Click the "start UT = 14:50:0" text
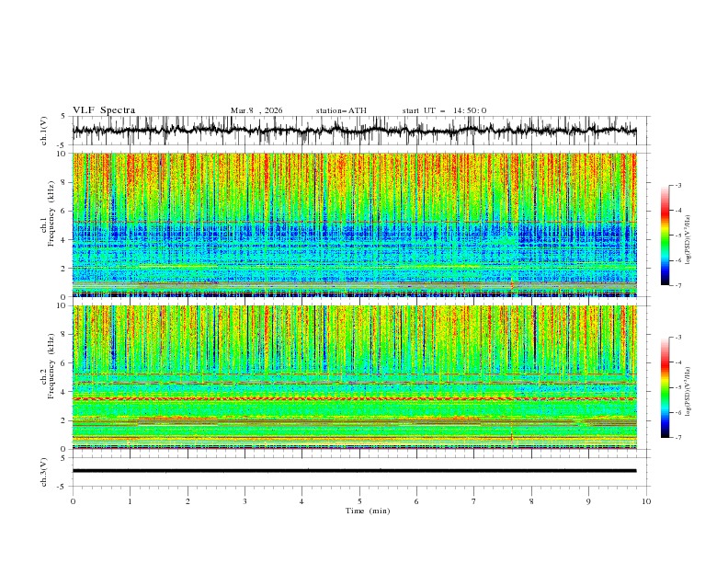The width and height of the screenshot is (728, 563). coord(444,110)
